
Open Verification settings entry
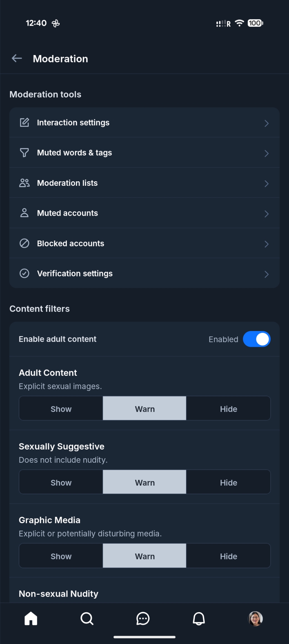pyautogui.click(x=75, y=273)
